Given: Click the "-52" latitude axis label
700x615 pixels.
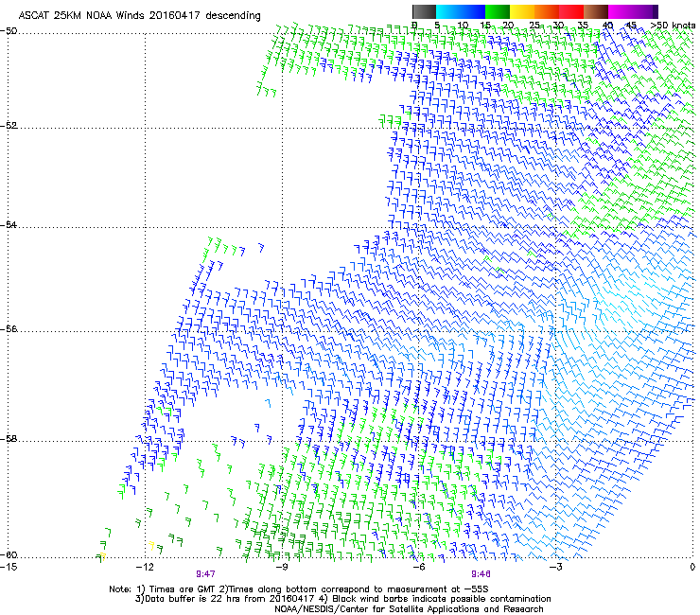Looking at the screenshot, I should (x=9, y=126).
